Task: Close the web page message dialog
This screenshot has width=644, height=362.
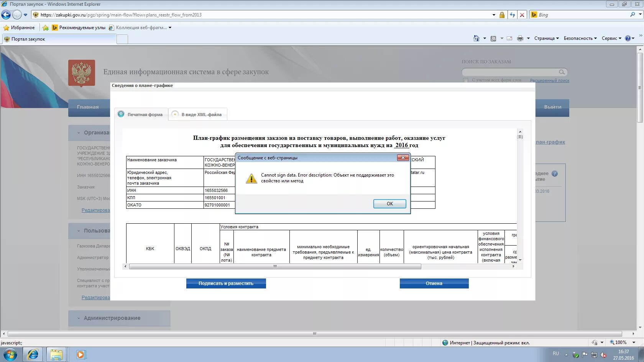Action: tap(402, 157)
